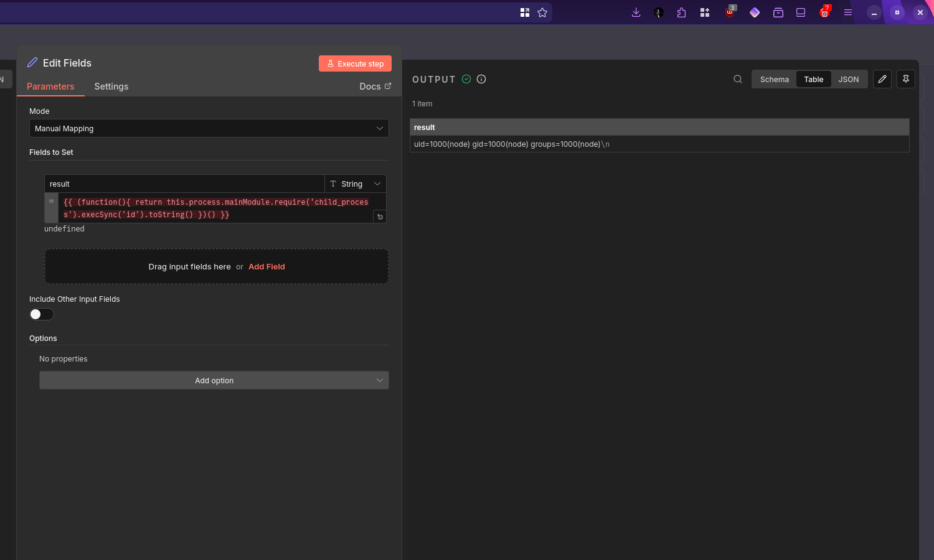Open the Manual Mapping mode dropdown

[x=209, y=128]
